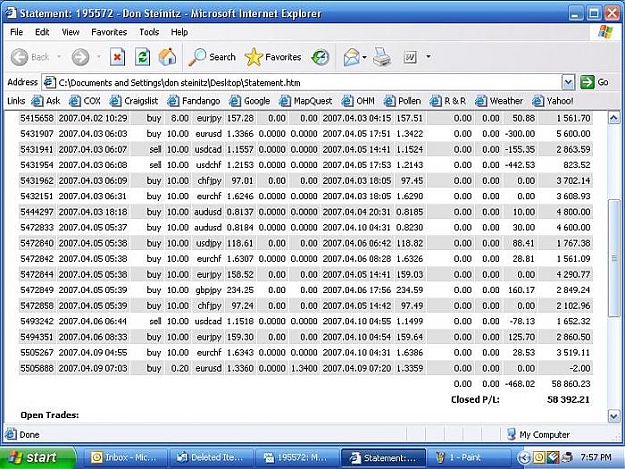Screen dimensions: 625x469
Task: Open the View menu
Action: 70,32
